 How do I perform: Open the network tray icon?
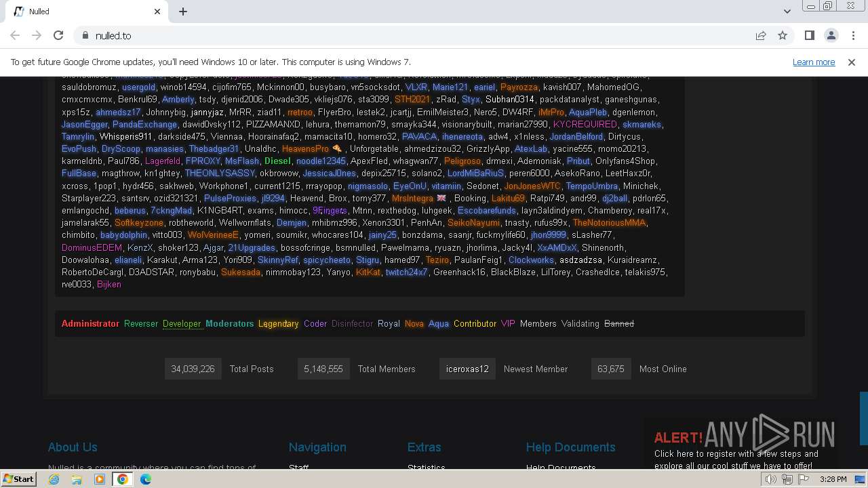[787, 479]
